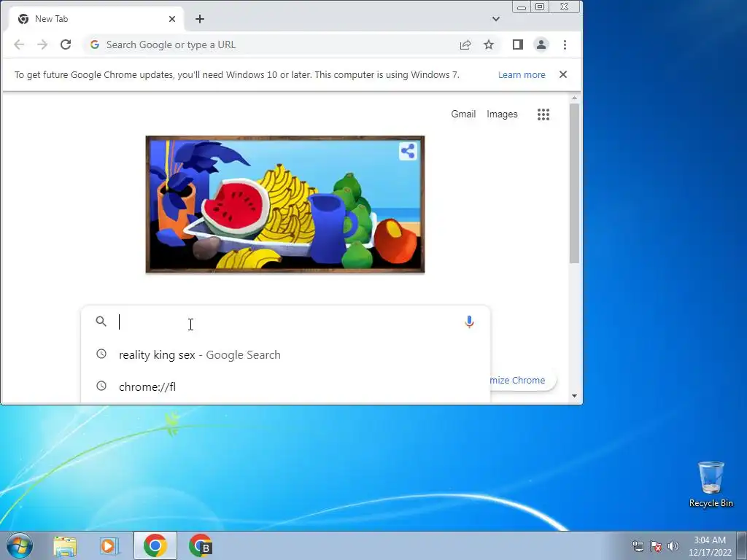Click Show desktop button at taskbar end
Screen dimensions: 747x560
pyautogui.click(x=742, y=545)
